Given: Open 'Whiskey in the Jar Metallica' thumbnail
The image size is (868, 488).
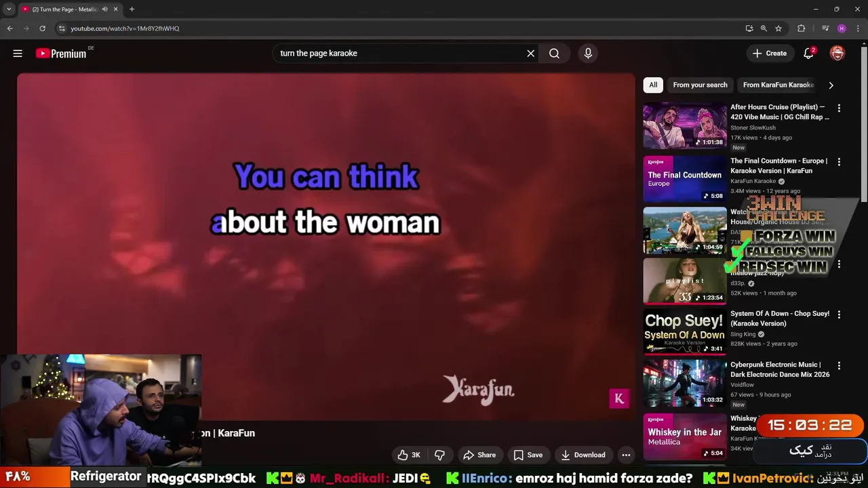Looking at the screenshot, I should point(684,436).
